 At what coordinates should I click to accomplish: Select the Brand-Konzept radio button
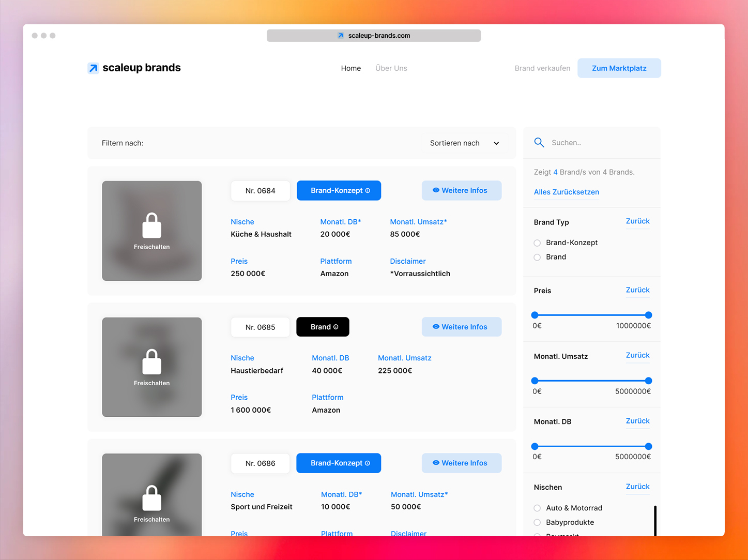tap(537, 243)
